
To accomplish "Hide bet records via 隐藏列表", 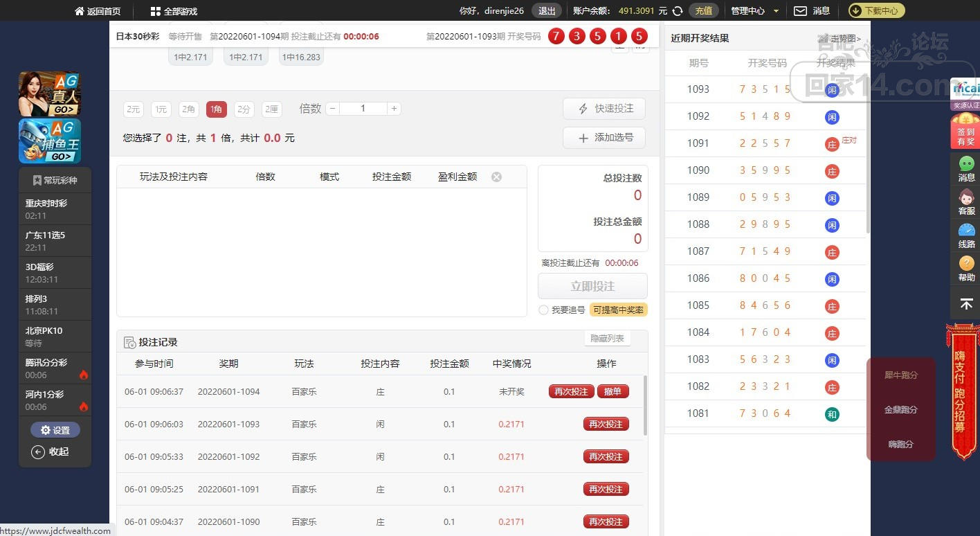I will 607,338.
